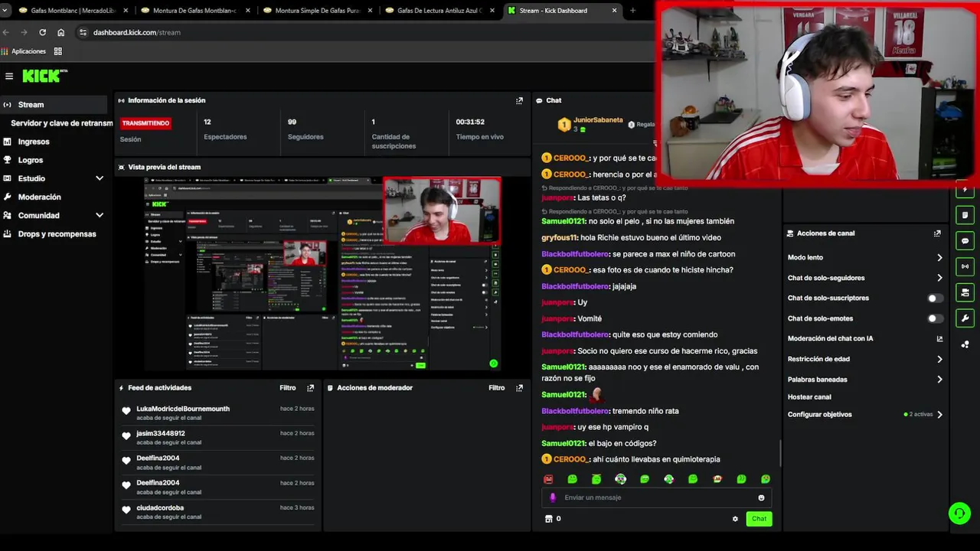Close the Stream - Kick Dashboard tab

point(614,11)
